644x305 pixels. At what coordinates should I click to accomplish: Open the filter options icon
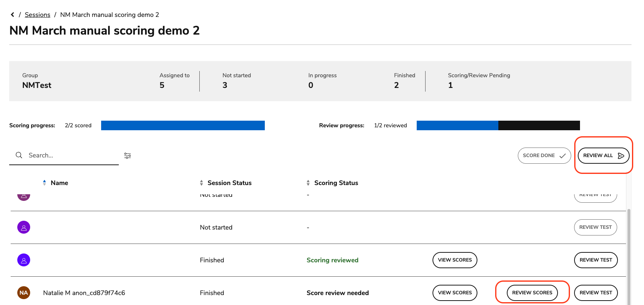point(128,156)
